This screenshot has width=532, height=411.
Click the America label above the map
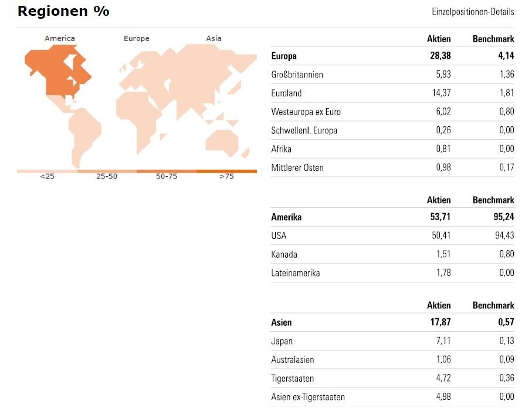[x=60, y=39]
